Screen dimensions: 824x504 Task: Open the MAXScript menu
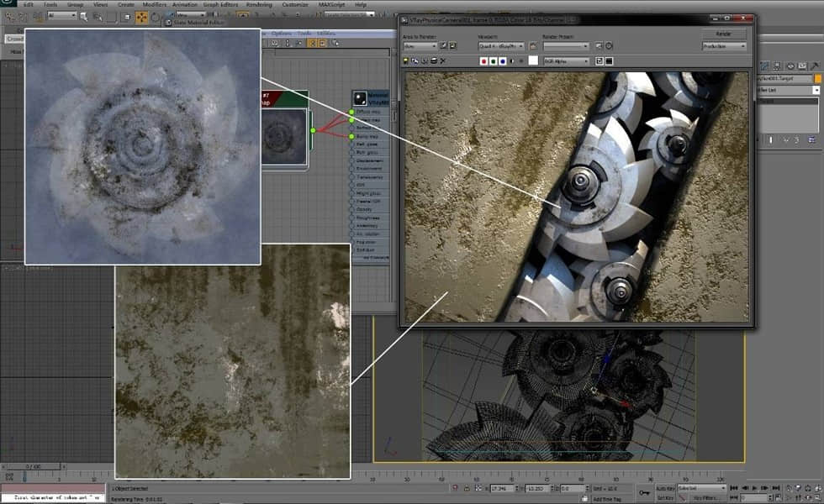331,4
